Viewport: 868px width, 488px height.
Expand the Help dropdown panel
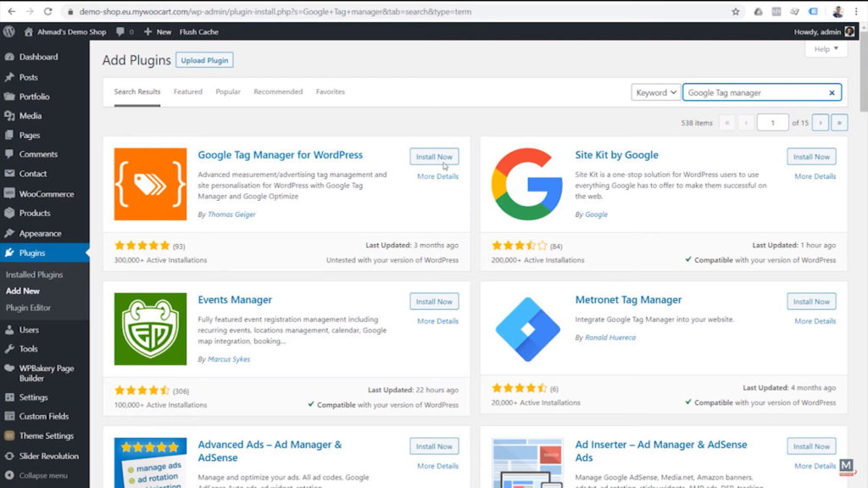pos(825,48)
